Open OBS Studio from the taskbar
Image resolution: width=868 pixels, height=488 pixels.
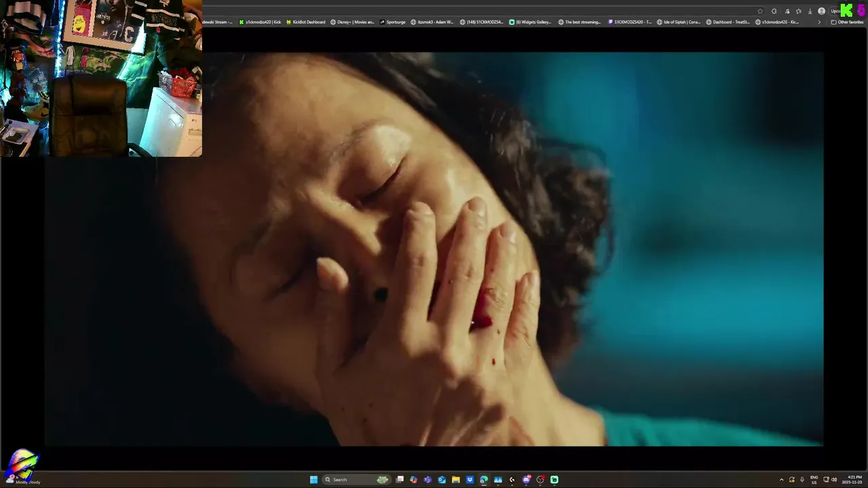(540, 479)
